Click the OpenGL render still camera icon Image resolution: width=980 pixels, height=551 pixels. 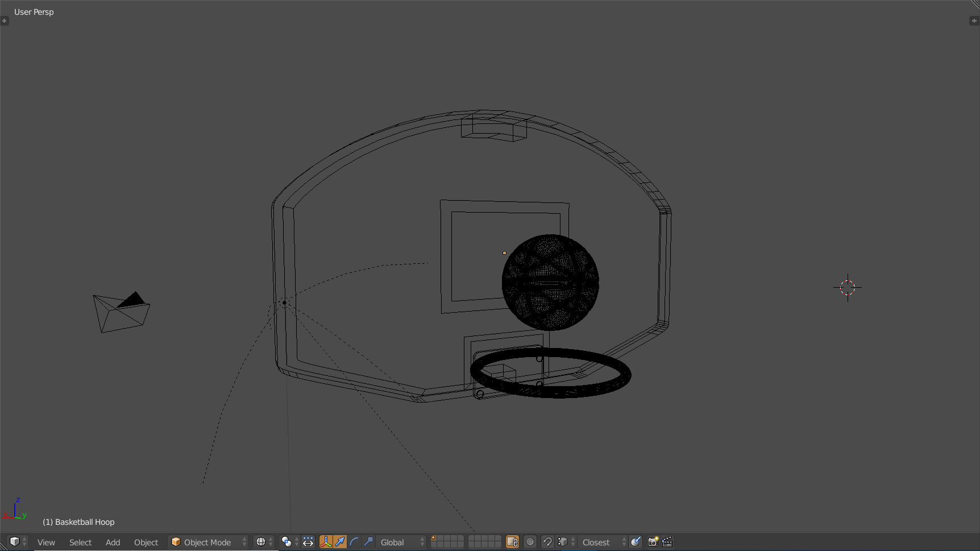point(653,542)
